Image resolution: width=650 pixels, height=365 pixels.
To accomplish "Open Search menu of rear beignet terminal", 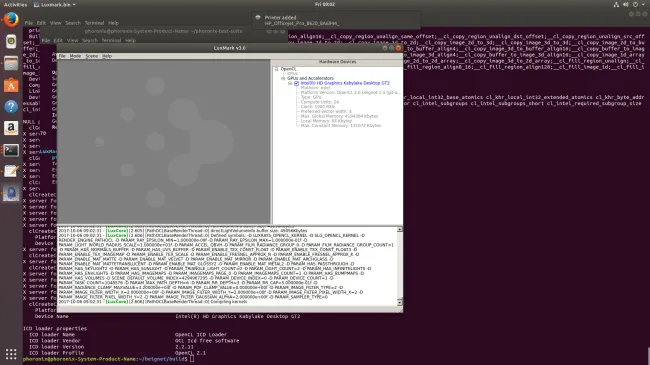I will [x=73, y=23].
